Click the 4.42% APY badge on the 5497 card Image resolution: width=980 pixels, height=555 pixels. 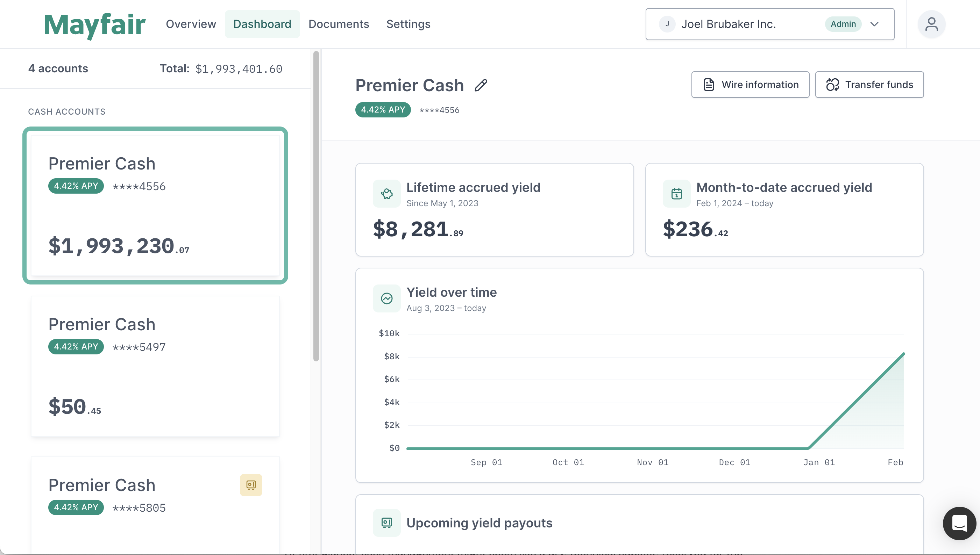click(x=76, y=347)
